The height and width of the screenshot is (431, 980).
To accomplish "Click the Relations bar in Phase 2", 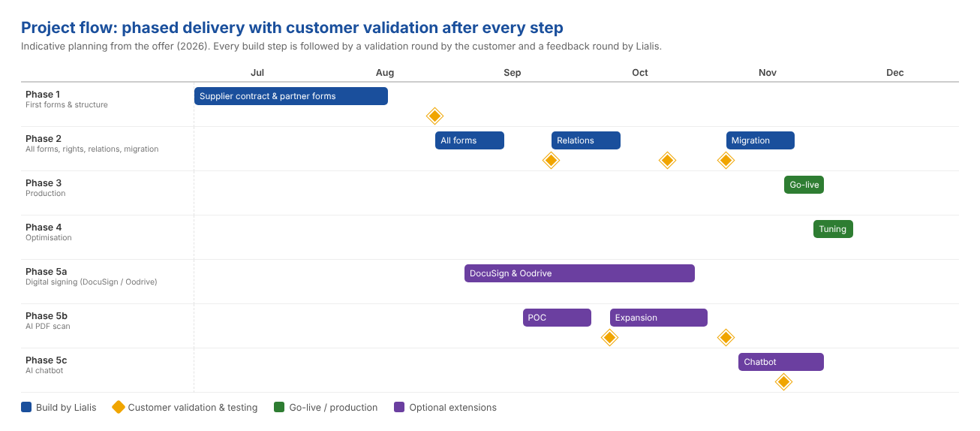I will (x=586, y=140).
